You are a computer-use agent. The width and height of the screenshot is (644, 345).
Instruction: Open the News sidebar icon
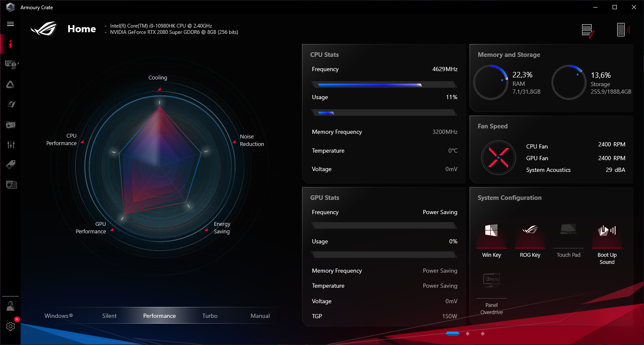pyautogui.click(x=11, y=184)
